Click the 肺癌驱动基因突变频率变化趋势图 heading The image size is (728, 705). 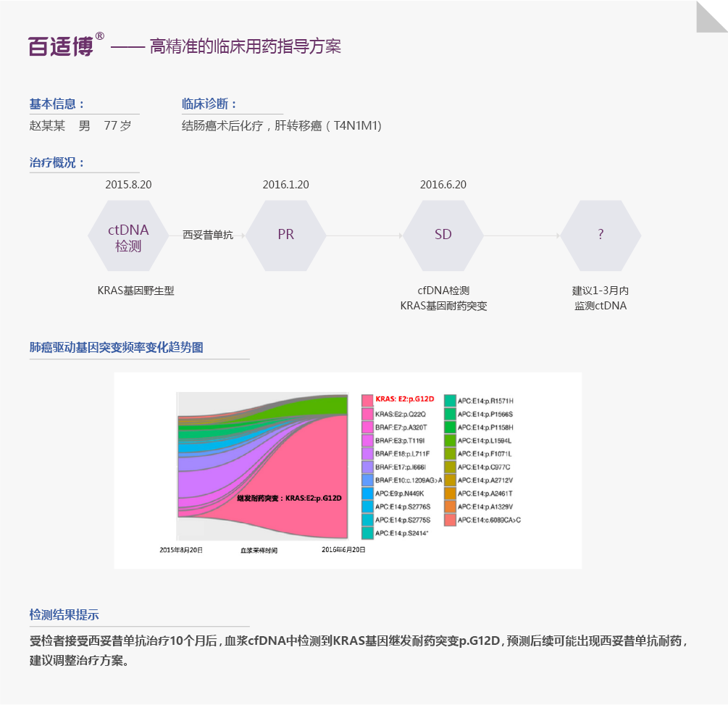pyautogui.click(x=116, y=347)
